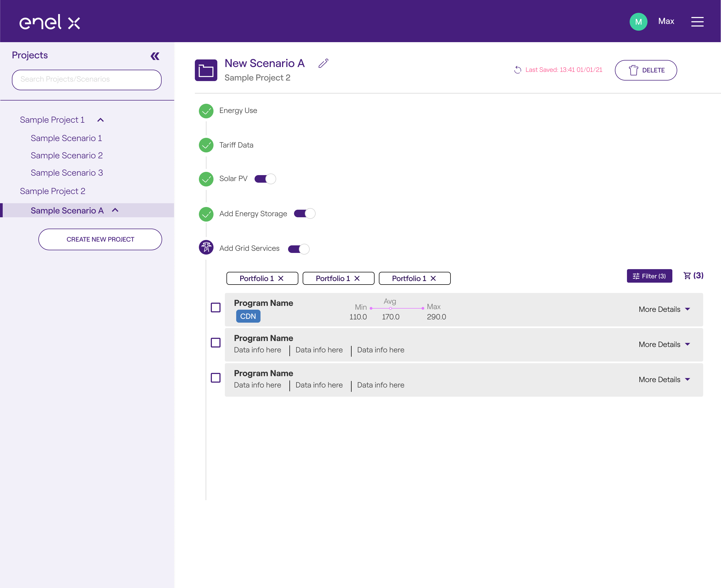The height and width of the screenshot is (588, 721).
Task: Click the scenario folder icon
Action: pyautogui.click(x=206, y=70)
